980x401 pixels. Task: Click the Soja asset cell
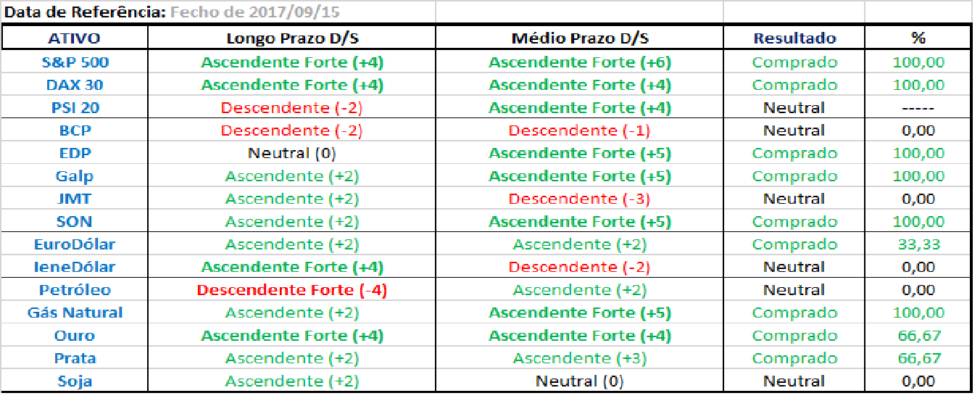[x=75, y=381]
